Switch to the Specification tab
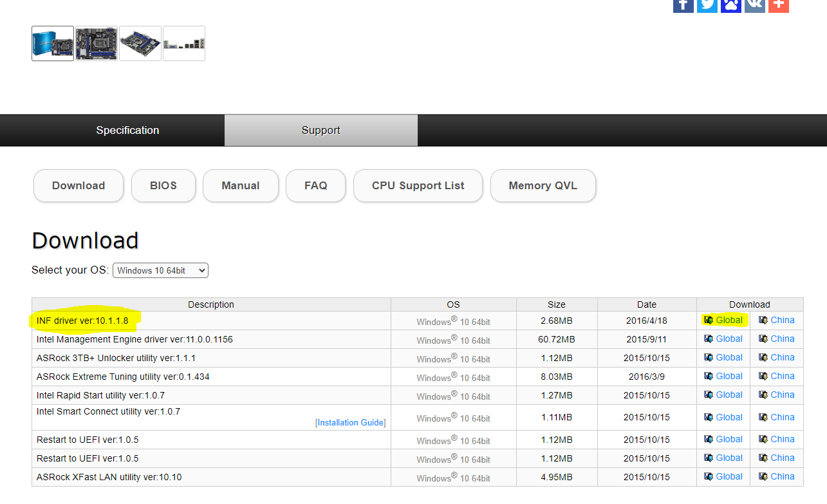Viewport: 827px width, 504px height. 127,130
